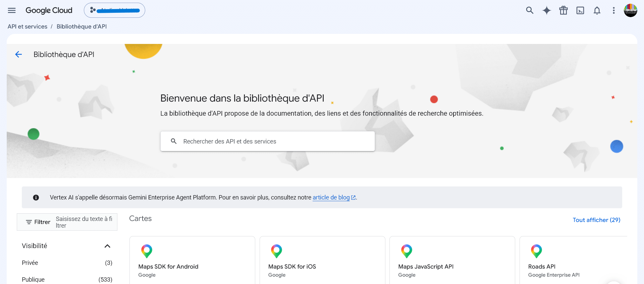Click the Cartes category heading

141,219
